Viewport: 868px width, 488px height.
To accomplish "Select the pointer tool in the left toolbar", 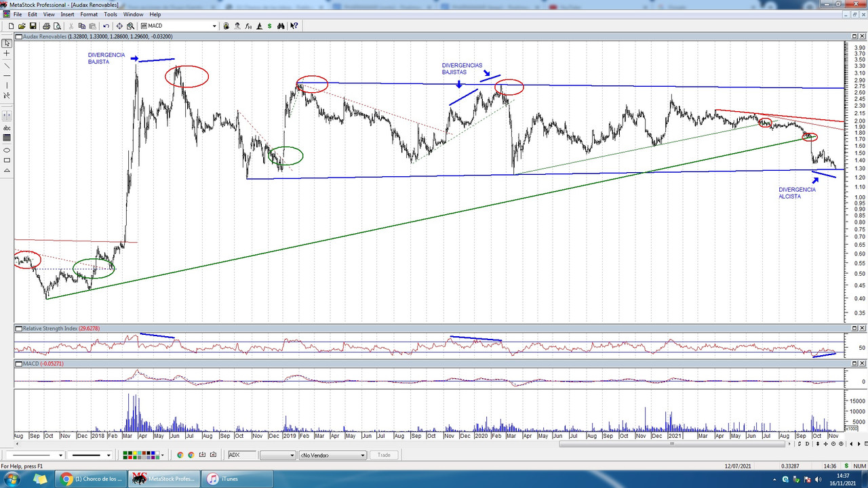I will pos(6,43).
